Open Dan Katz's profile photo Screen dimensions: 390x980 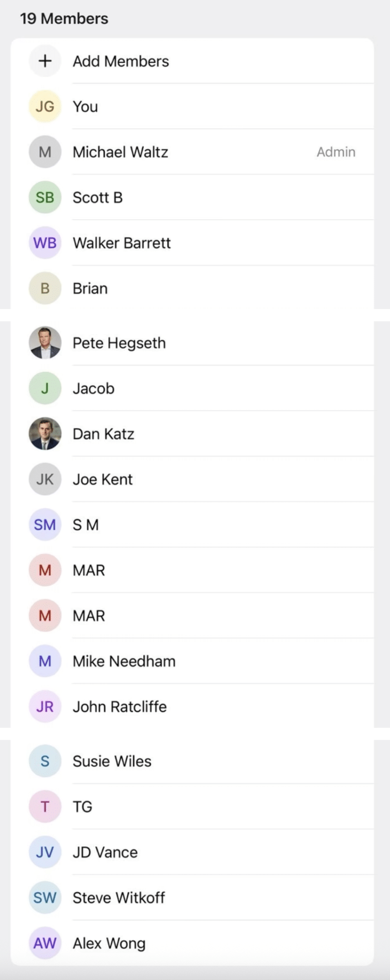[45, 434]
